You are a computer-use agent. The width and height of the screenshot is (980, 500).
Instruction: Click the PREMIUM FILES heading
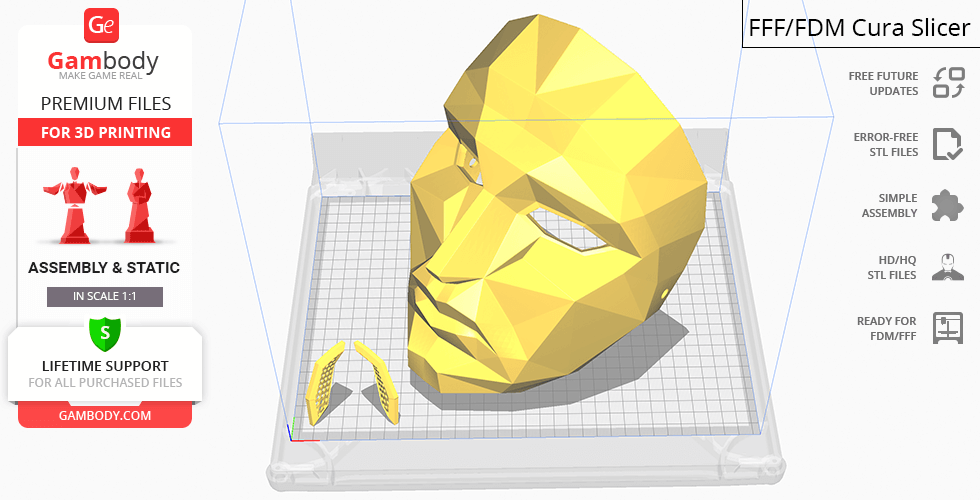tap(106, 104)
